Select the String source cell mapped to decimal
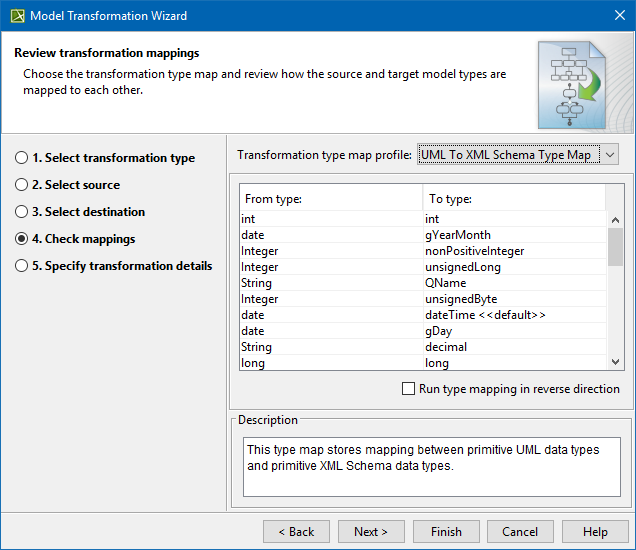Viewport: 636px width, 550px height. 331,347
